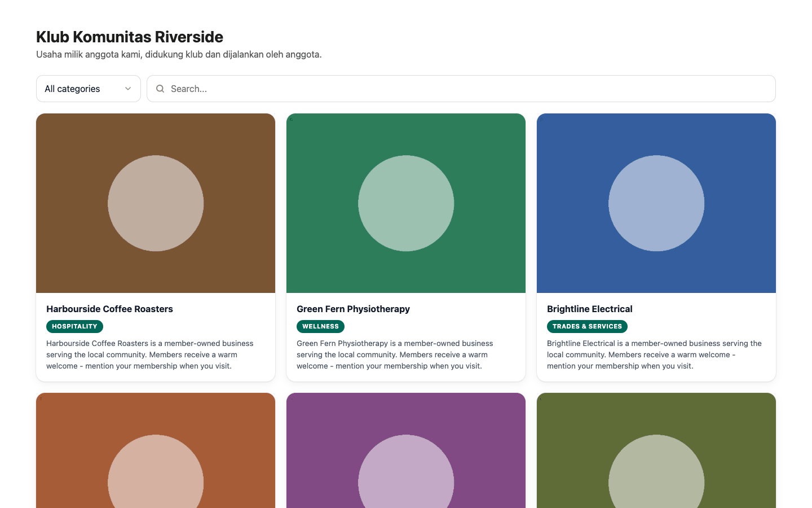812x508 pixels.
Task: Select the olive green card image in the second row
Action: click(x=656, y=450)
